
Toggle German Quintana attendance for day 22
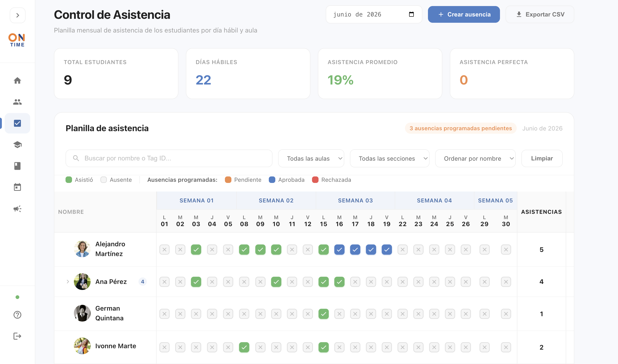point(402,314)
